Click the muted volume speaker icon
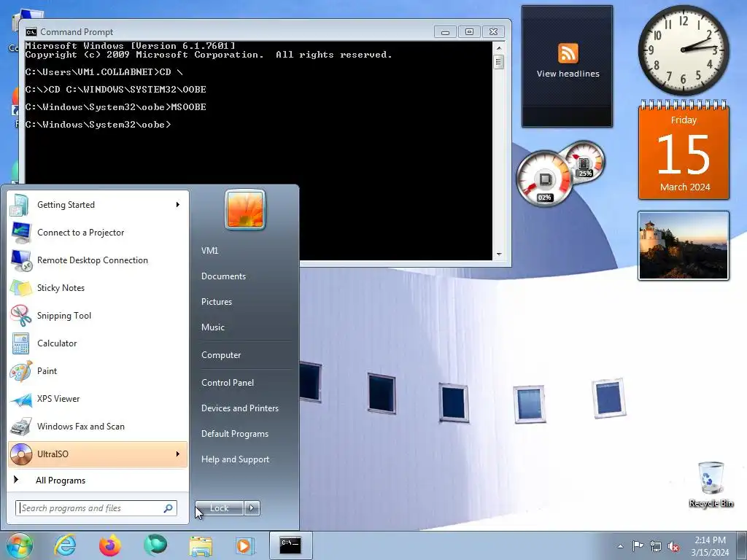 tap(673, 547)
